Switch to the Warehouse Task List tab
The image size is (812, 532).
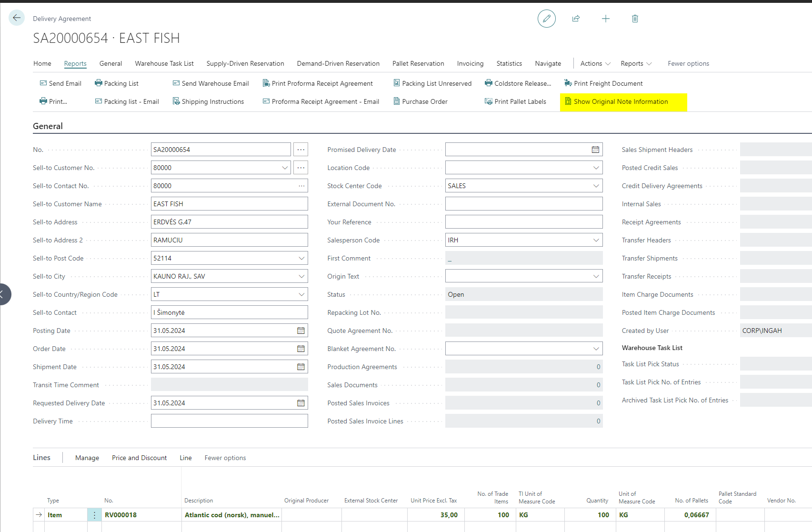[164, 63]
